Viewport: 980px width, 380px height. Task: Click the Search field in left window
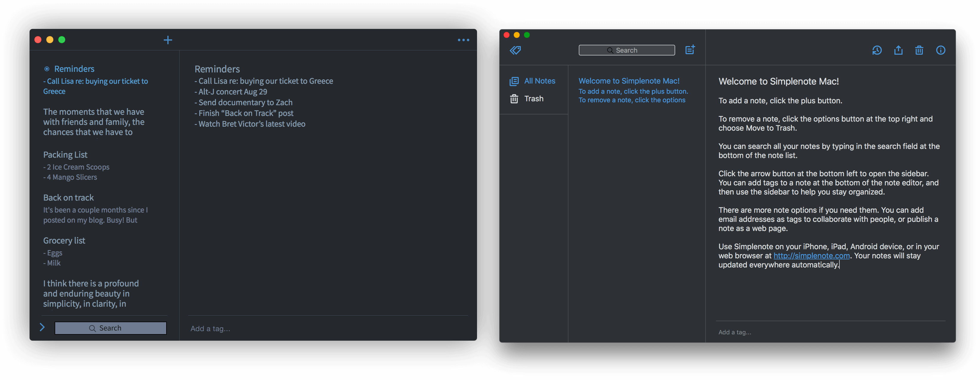tap(110, 328)
